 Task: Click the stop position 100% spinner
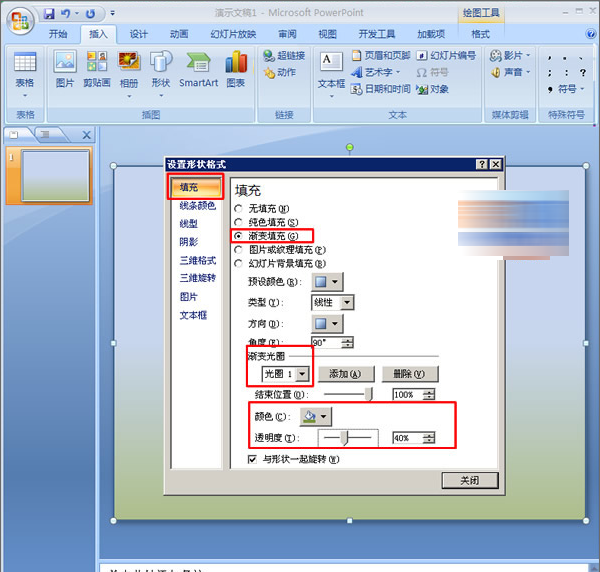tap(429, 394)
